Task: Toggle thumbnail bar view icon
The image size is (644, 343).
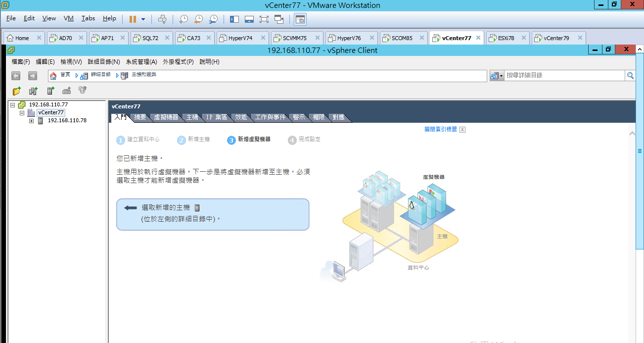Action: (249, 19)
